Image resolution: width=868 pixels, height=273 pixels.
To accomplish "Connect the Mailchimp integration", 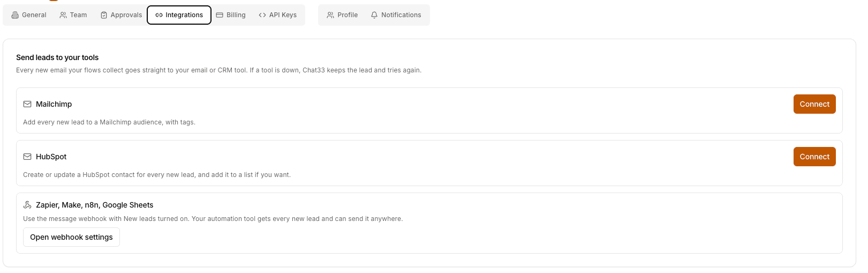I will pos(814,104).
